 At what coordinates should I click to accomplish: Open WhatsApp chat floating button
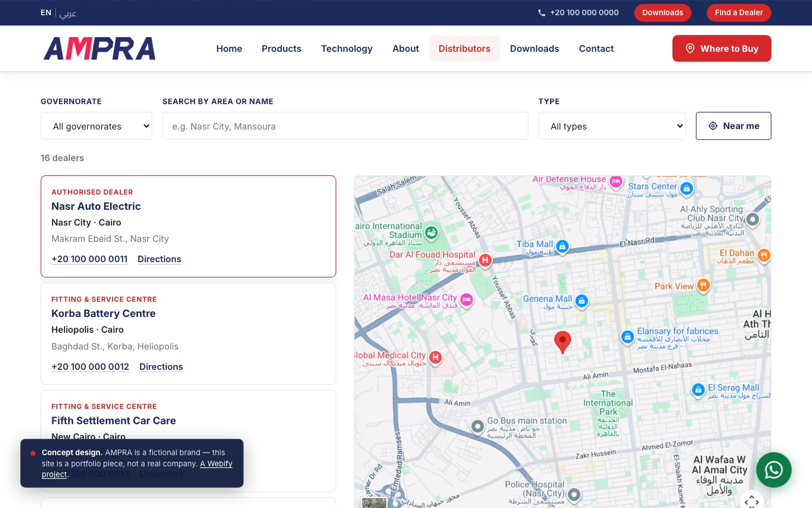(773, 470)
